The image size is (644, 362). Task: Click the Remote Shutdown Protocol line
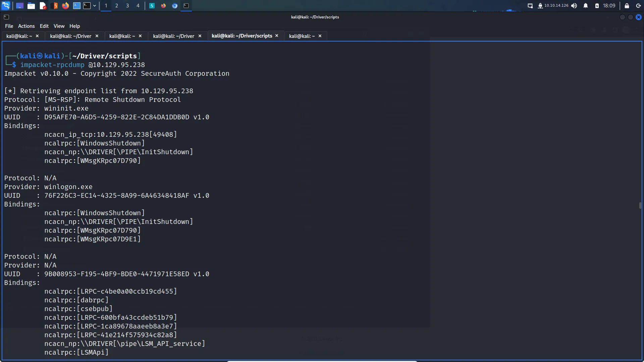point(93,100)
